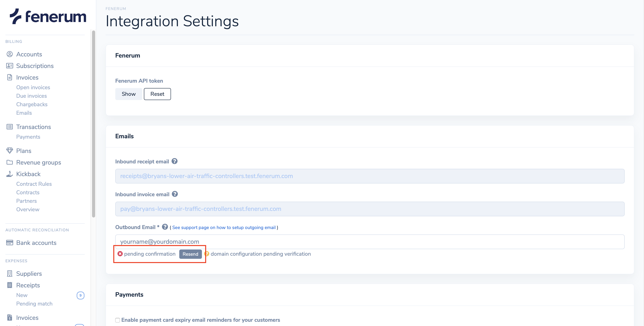
Task: Go to Emails under Invoices
Action: (x=24, y=113)
